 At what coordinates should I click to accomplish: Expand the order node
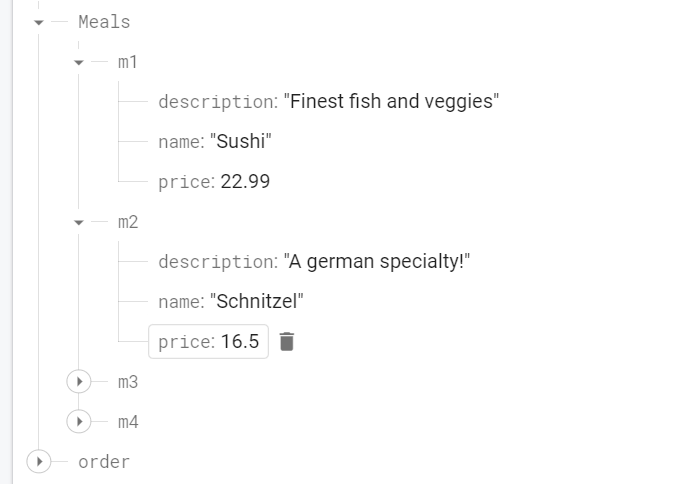click(x=39, y=461)
